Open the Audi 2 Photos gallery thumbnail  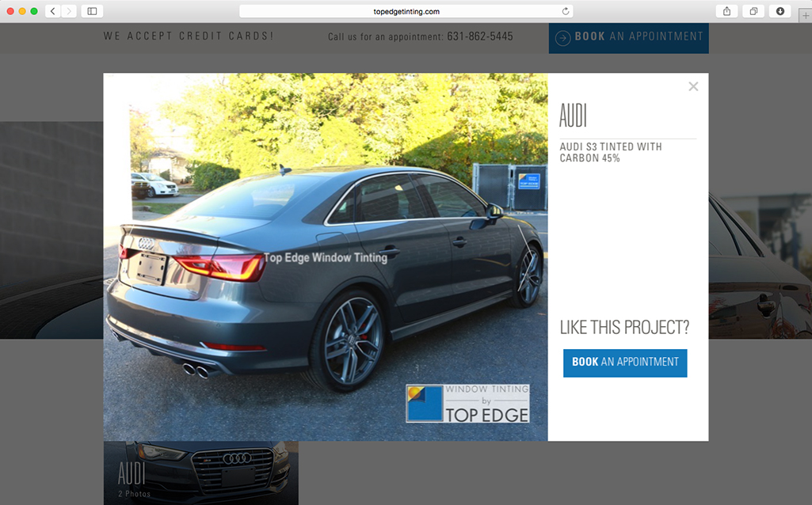point(201,473)
